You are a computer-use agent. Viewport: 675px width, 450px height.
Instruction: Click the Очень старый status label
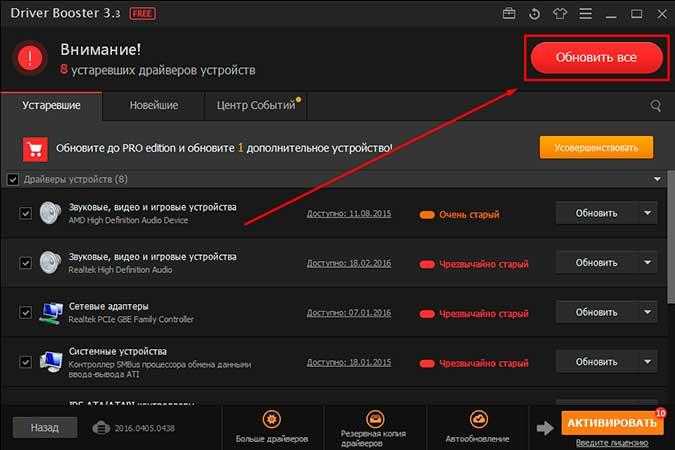point(469,214)
